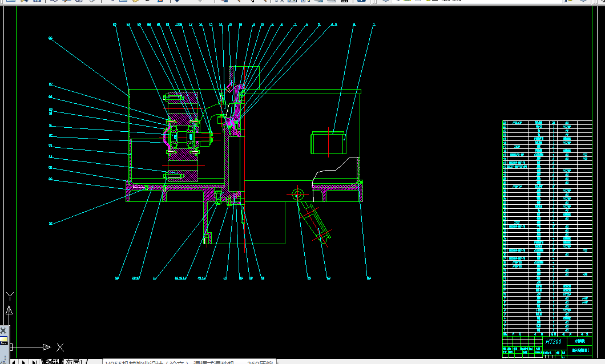The height and width of the screenshot is (364, 605).
Task: Click the previous-tab arrow beside the layout tabs
Action: click(x=14, y=362)
